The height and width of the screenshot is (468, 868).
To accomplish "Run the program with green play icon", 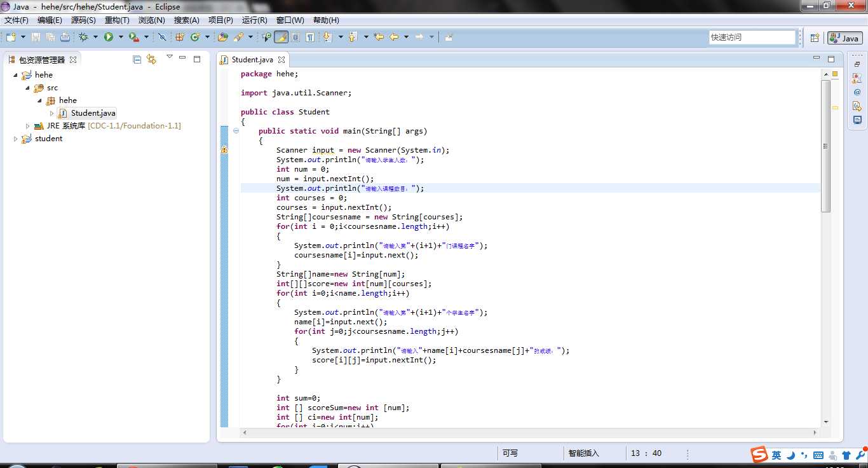I will 109,38.
